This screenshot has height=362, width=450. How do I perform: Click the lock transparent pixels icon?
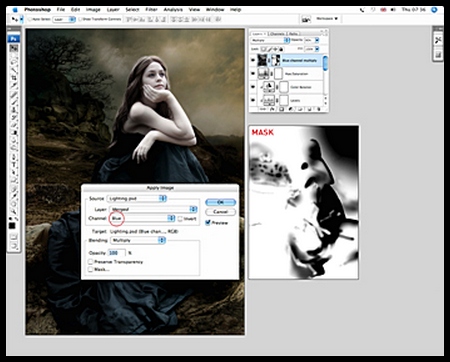(264, 49)
